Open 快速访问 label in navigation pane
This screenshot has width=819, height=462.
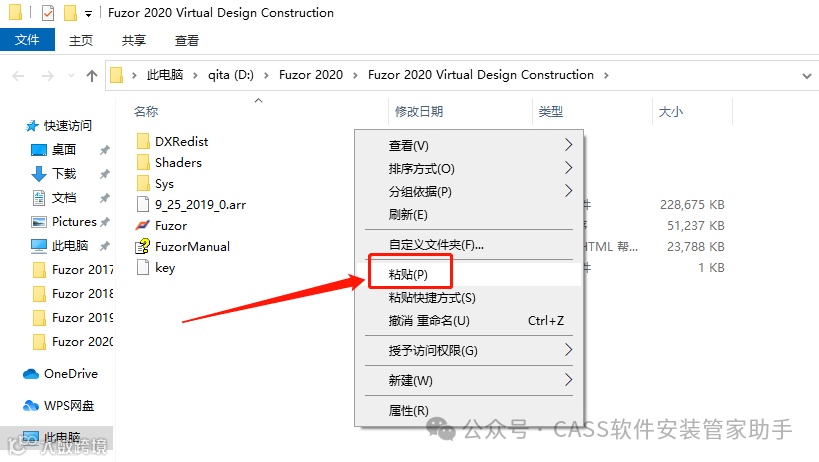68,126
